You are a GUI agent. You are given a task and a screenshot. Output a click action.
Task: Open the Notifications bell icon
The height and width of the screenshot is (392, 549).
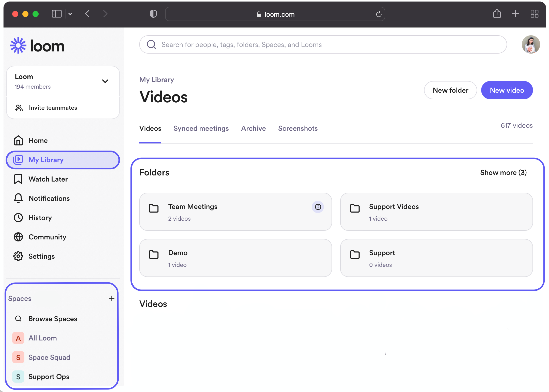coord(18,198)
